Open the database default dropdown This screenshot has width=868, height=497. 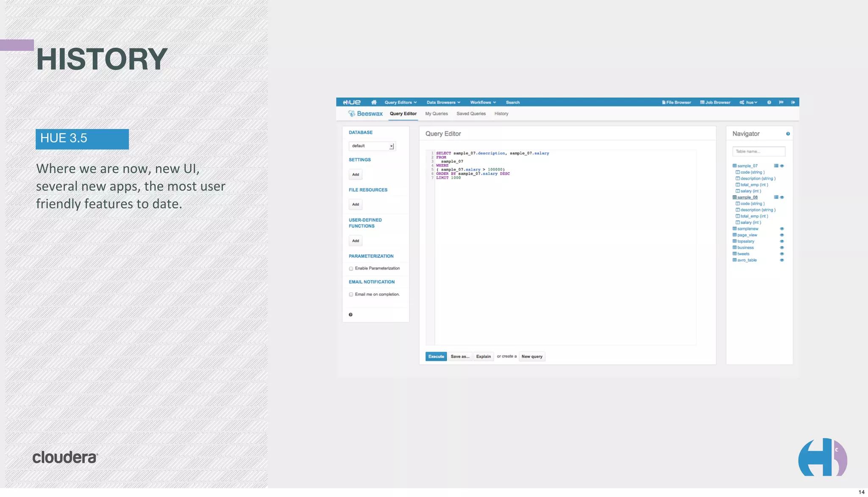point(372,146)
